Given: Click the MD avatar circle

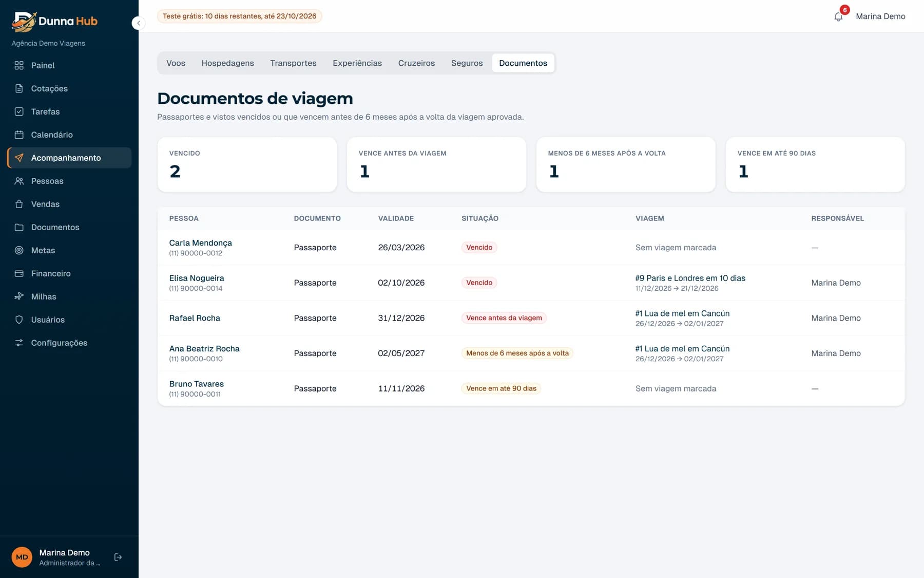Looking at the screenshot, I should point(22,557).
